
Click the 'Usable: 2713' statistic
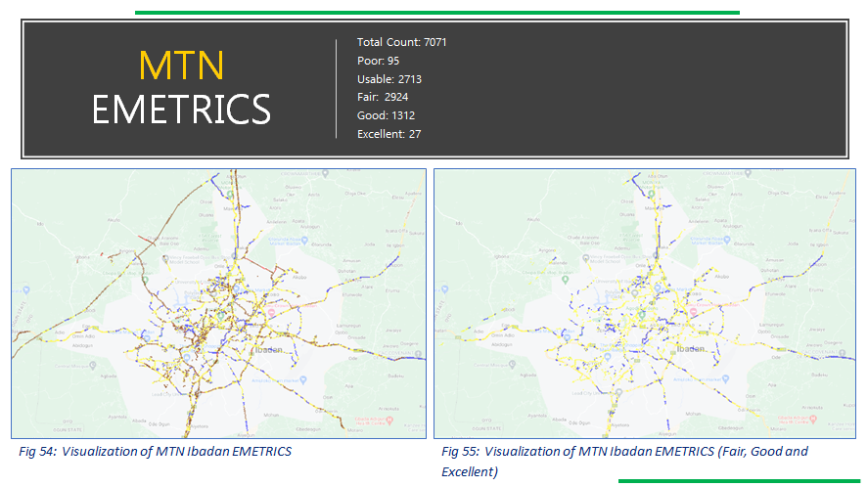(x=389, y=79)
